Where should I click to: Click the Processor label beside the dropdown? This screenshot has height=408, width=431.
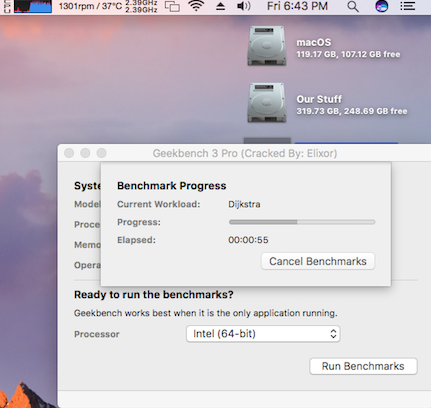coord(97,334)
